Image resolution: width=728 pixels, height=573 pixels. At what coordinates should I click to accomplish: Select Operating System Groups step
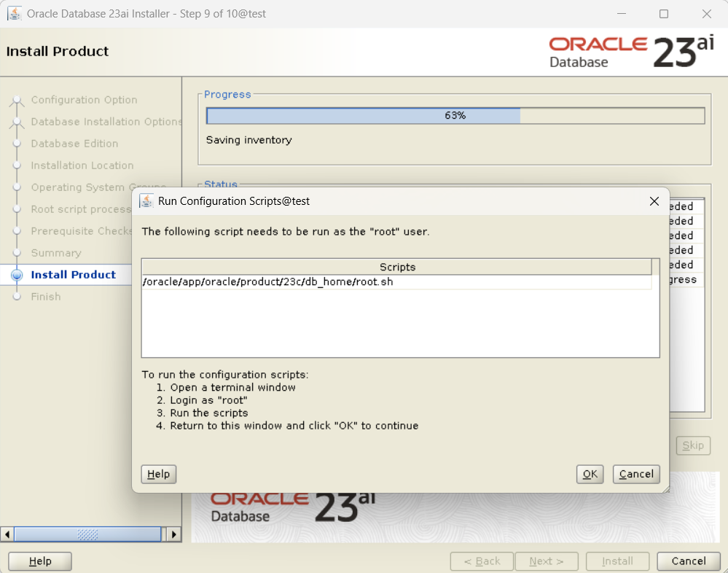[x=98, y=187]
